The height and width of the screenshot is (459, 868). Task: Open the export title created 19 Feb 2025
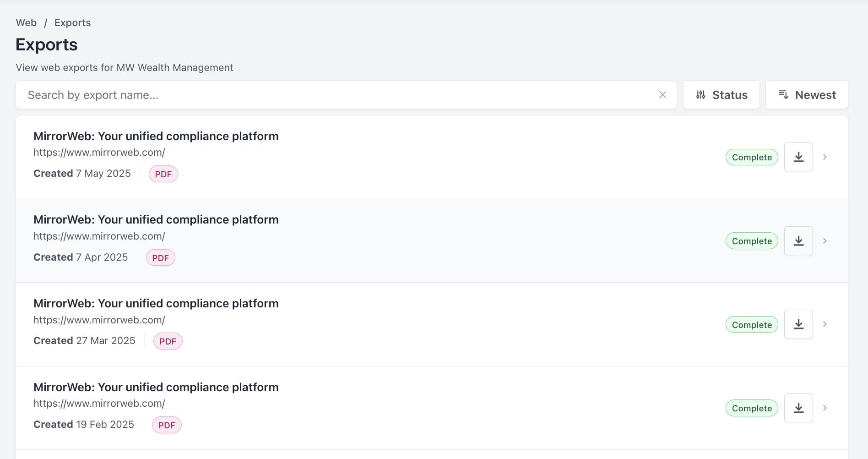point(156,387)
